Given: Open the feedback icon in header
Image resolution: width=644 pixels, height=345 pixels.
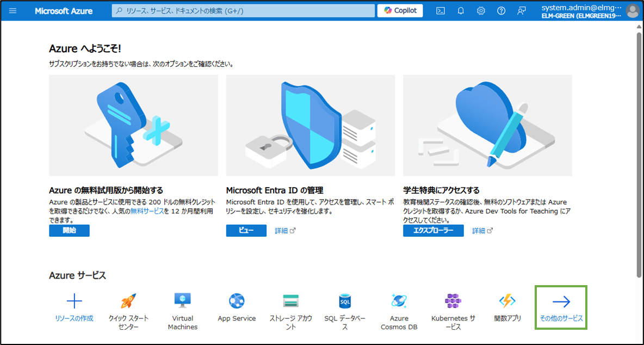Looking at the screenshot, I should point(521,11).
